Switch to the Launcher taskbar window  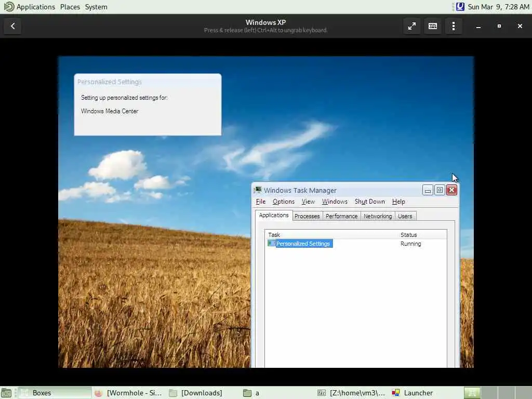tap(427, 393)
